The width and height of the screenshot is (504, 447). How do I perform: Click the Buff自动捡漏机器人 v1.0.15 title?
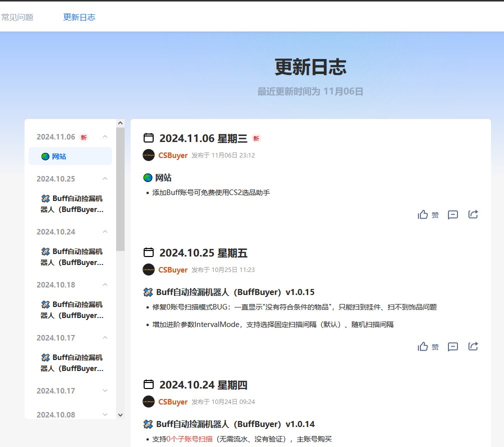coord(235,292)
